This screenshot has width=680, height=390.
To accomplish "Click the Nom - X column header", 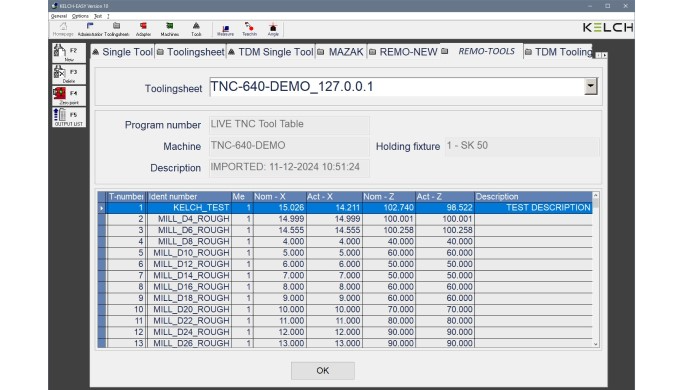I will pos(279,197).
